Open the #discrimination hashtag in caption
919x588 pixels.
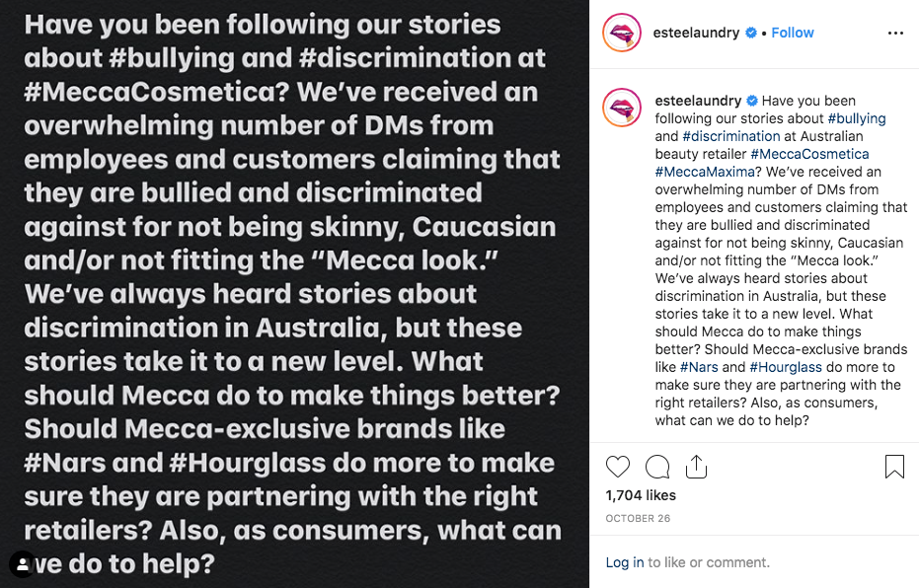(730, 136)
